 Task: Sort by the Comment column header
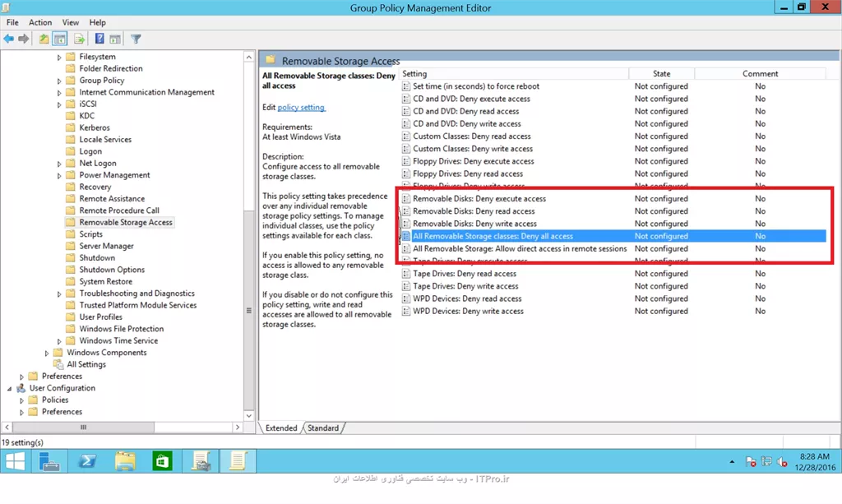(x=760, y=73)
